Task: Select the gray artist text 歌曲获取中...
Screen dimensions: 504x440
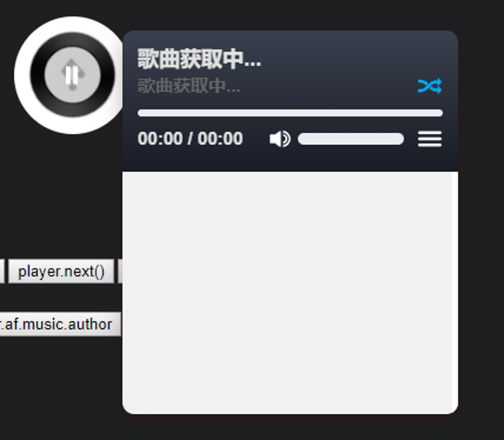Action: [x=189, y=86]
